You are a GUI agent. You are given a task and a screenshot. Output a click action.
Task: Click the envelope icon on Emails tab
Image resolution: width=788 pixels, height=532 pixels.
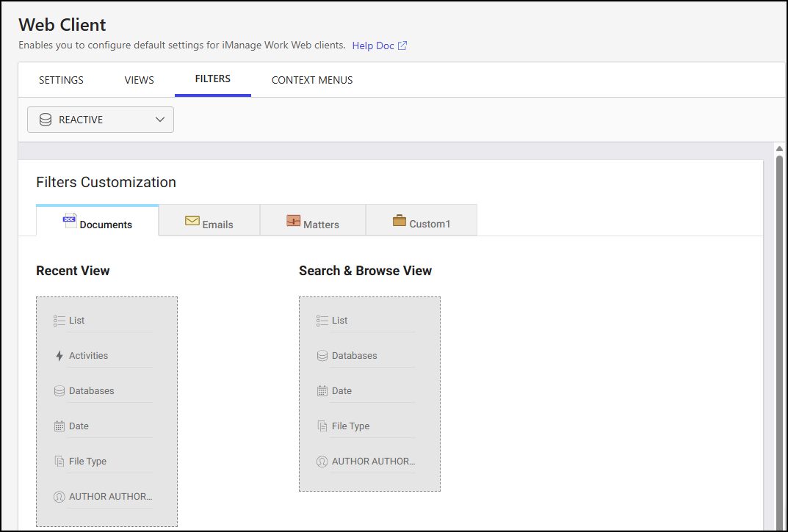pos(192,221)
